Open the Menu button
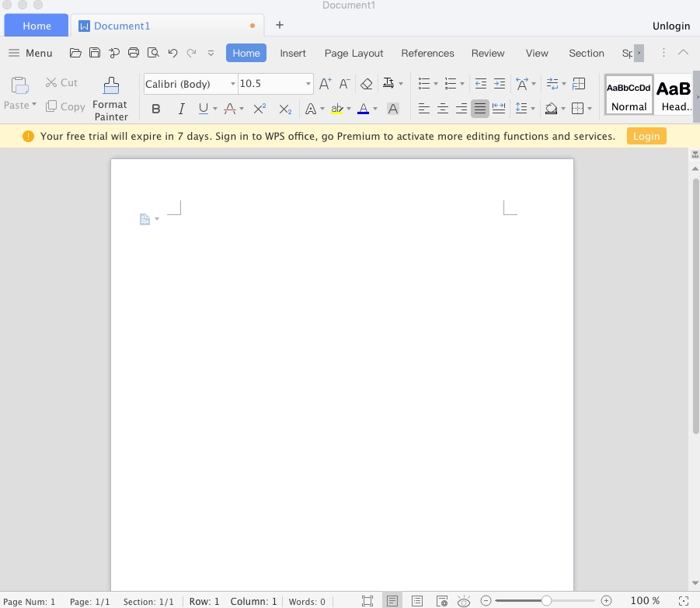Screen dimensions: 700x608 (30, 53)
